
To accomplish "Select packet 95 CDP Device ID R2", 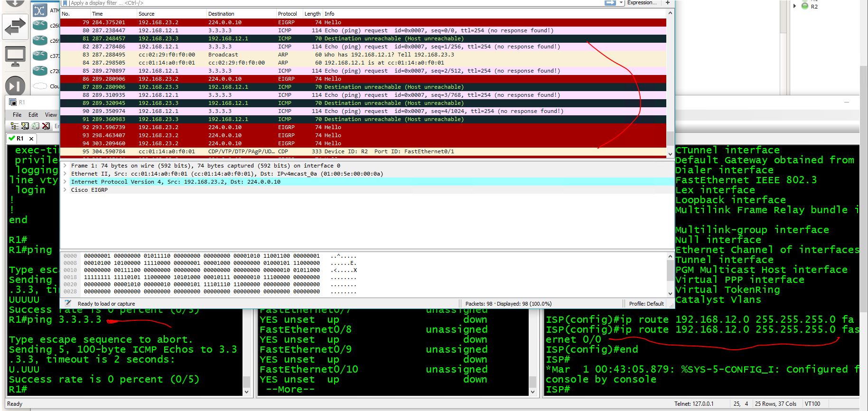I will click(363, 151).
